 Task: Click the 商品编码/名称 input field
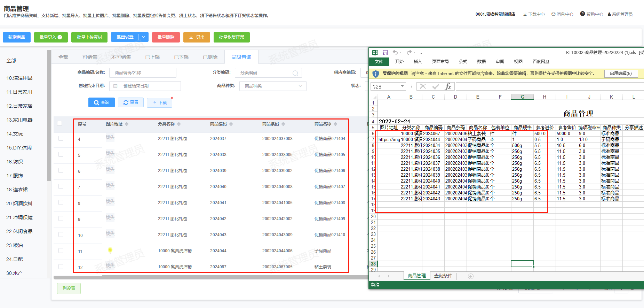pyautogui.click(x=143, y=73)
